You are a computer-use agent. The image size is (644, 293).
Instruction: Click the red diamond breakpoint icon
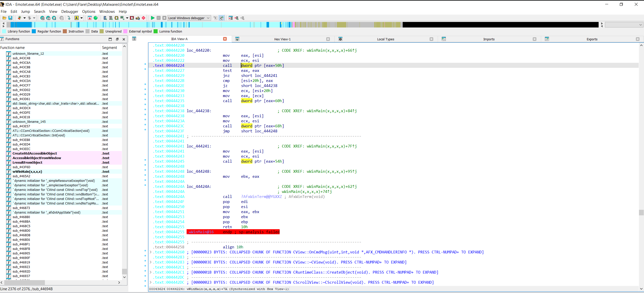143,18
